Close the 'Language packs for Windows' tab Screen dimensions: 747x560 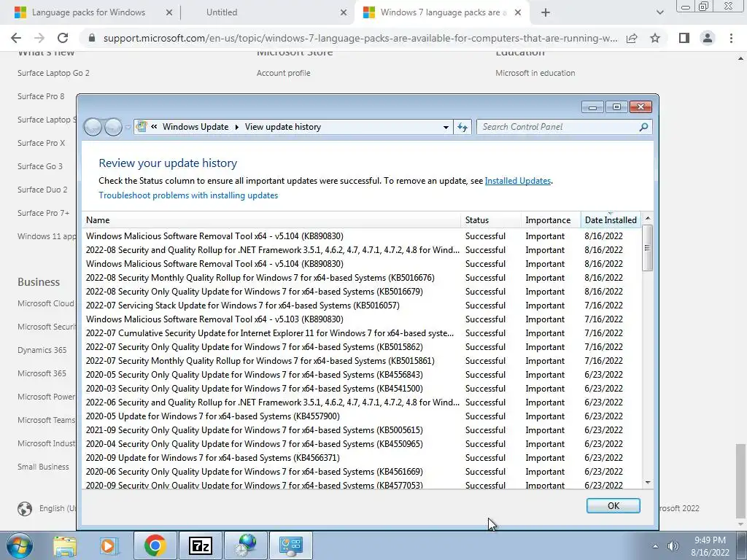point(169,13)
